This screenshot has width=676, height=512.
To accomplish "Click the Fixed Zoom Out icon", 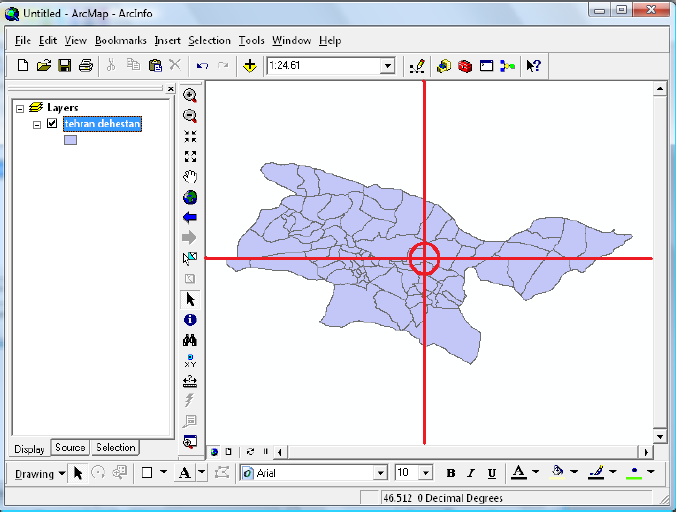I will 190,156.
